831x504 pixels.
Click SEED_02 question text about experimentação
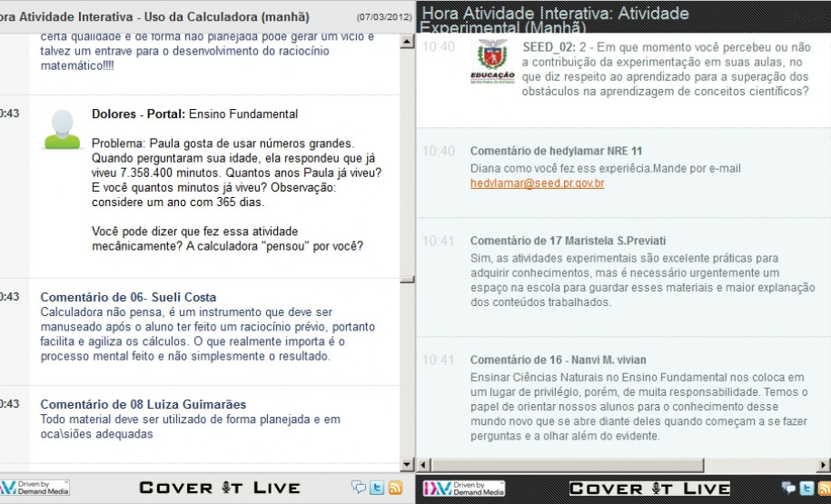[x=667, y=69]
